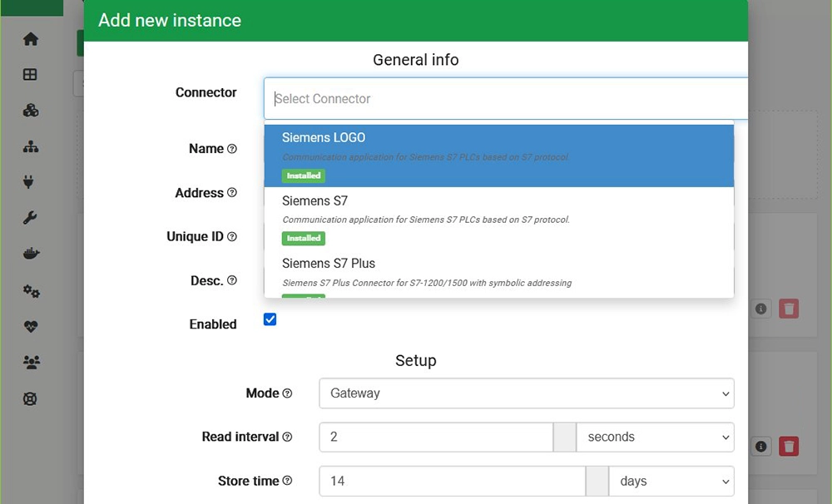
Task: Show help for Store time
Action: coord(287,481)
